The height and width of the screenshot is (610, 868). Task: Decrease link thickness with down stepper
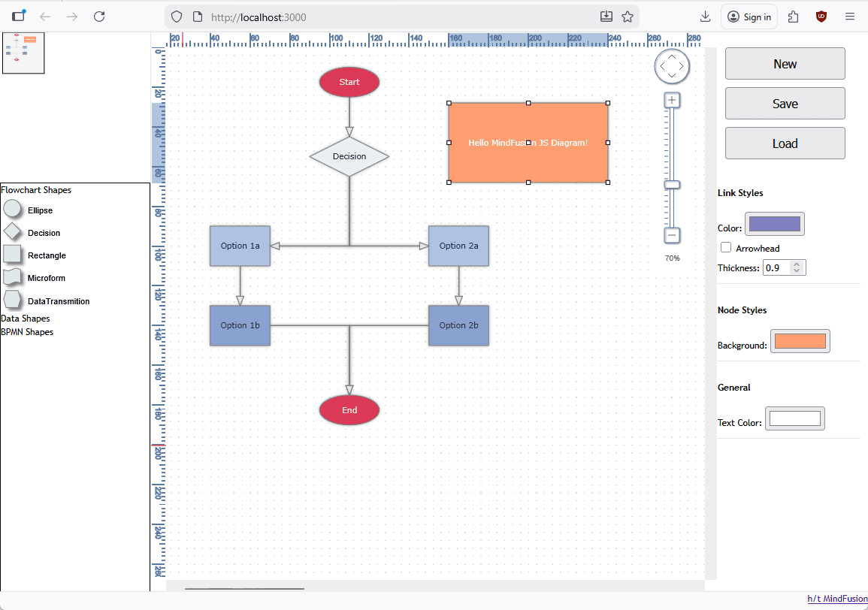coord(797,270)
